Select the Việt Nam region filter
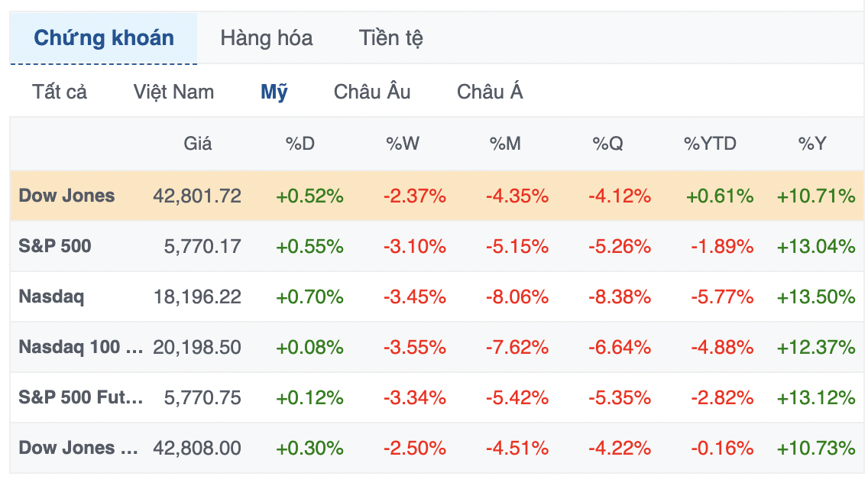Image resolution: width=868 pixels, height=486 pixels. click(x=173, y=92)
